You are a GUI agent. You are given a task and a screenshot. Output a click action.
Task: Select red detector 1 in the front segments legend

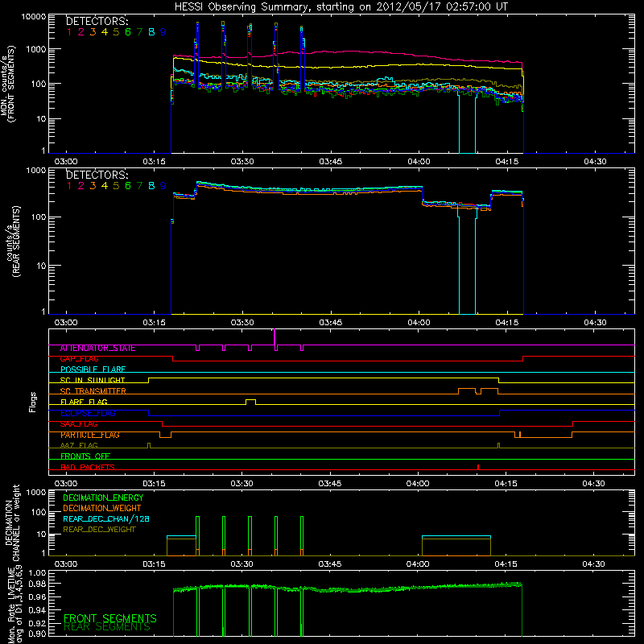[69, 32]
